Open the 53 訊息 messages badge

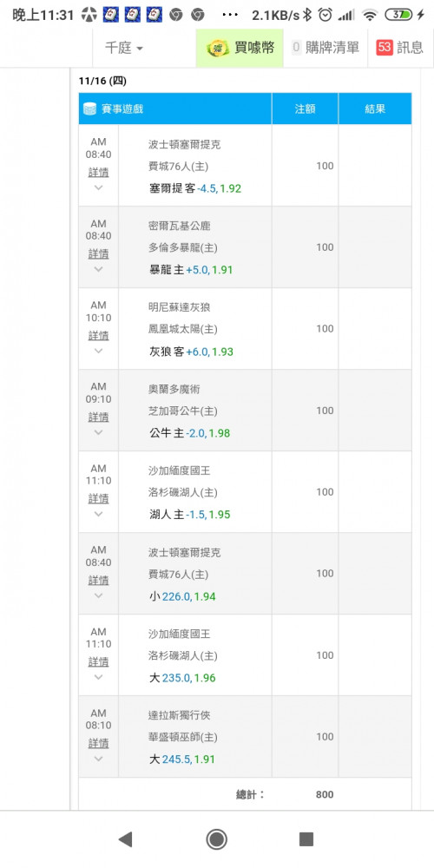pyautogui.click(x=399, y=48)
